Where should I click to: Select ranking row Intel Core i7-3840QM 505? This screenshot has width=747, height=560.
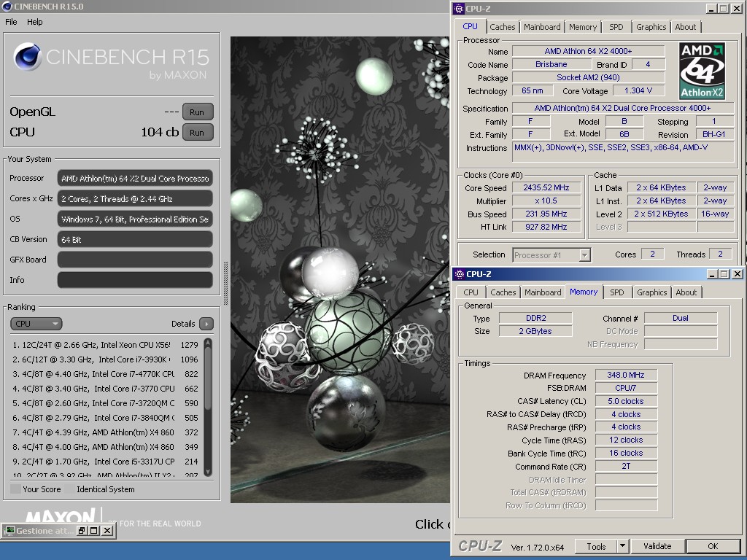(105, 418)
